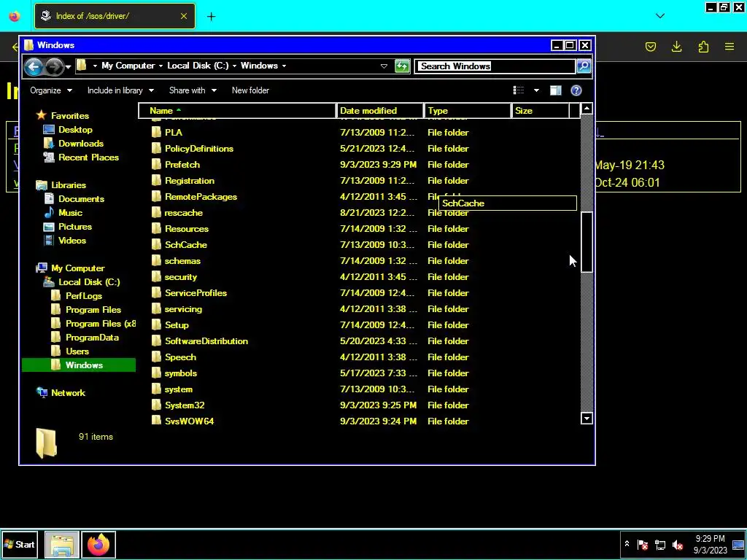
Task: Open Firefox downloads icon in browser toolbar
Action: tap(676, 47)
